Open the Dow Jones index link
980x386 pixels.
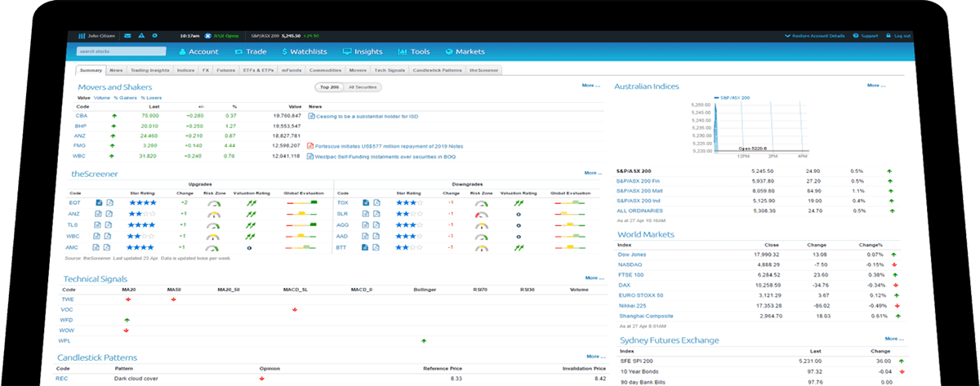pyautogui.click(x=631, y=254)
